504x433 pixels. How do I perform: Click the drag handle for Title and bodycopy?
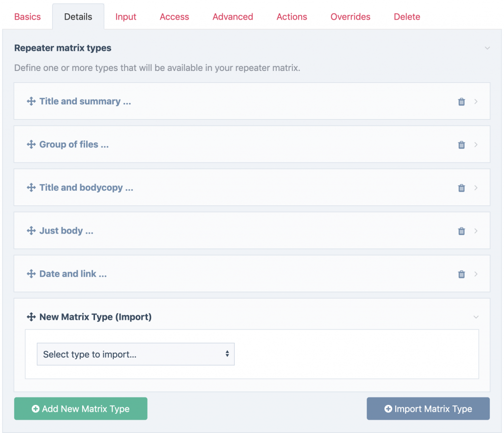(x=31, y=188)
